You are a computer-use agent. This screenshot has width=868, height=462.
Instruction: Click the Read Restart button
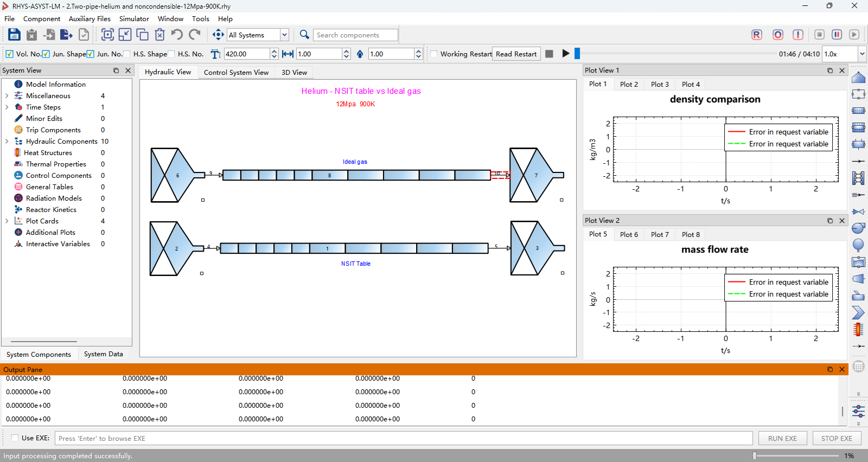(516, 54)
